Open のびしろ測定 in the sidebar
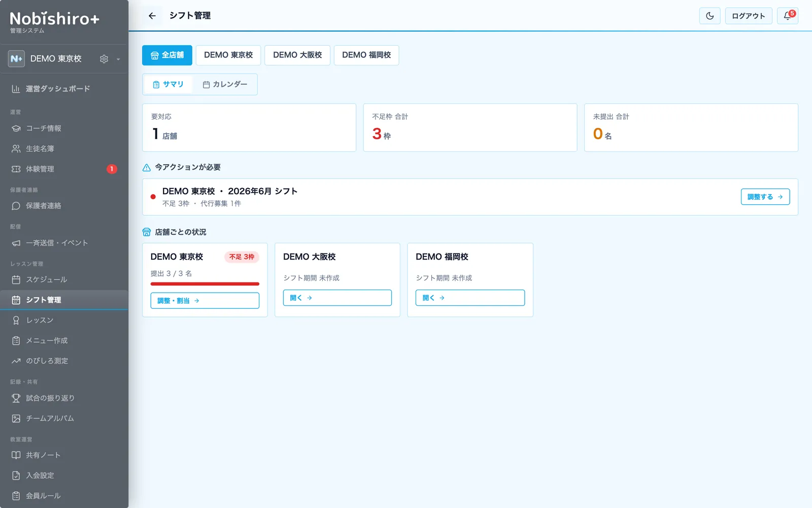 coord(64,361)
